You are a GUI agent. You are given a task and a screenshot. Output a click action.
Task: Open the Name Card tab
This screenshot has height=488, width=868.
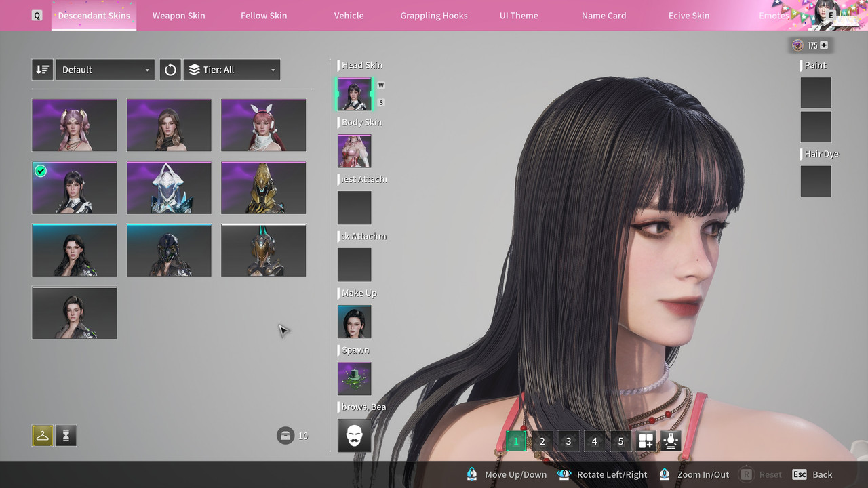[x=604, y=15]
